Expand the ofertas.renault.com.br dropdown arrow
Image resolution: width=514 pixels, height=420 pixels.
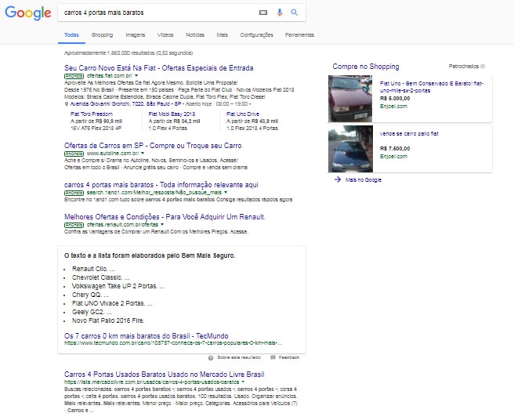point(162,225)
